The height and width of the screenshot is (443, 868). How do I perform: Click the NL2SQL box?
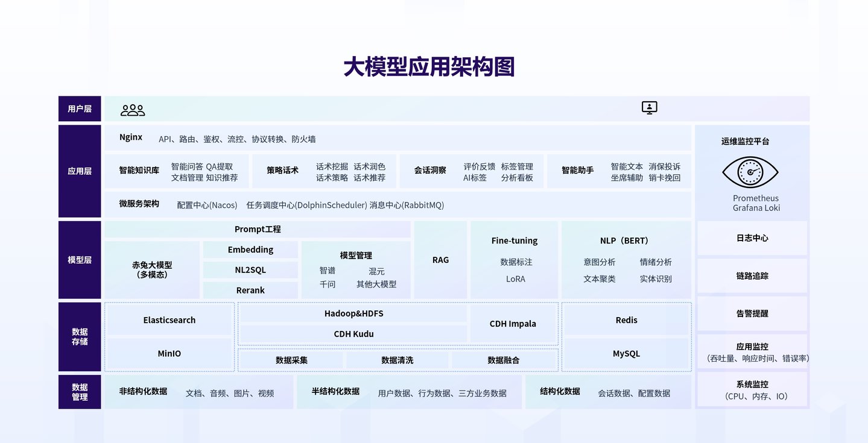(x=250, y=270)
